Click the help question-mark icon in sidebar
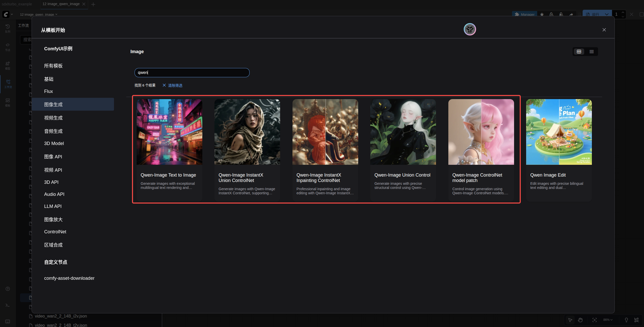Screen dimensions: 644x327 8,289
